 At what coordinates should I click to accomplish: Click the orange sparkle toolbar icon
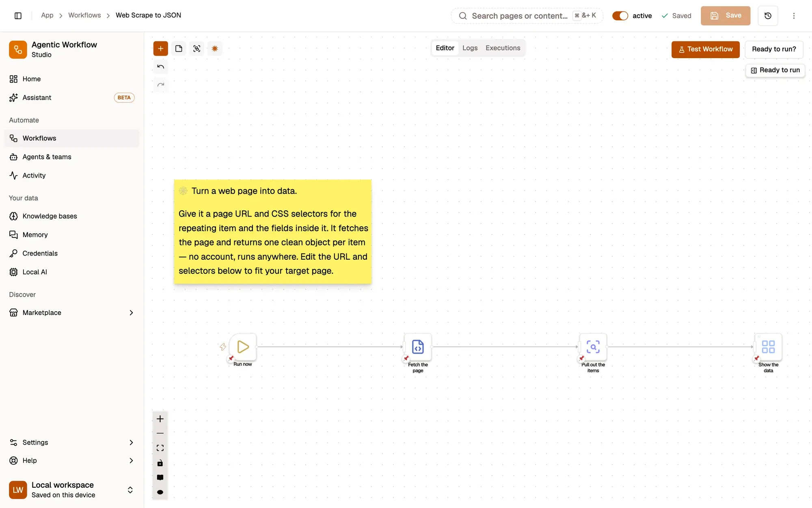[215, 48]
